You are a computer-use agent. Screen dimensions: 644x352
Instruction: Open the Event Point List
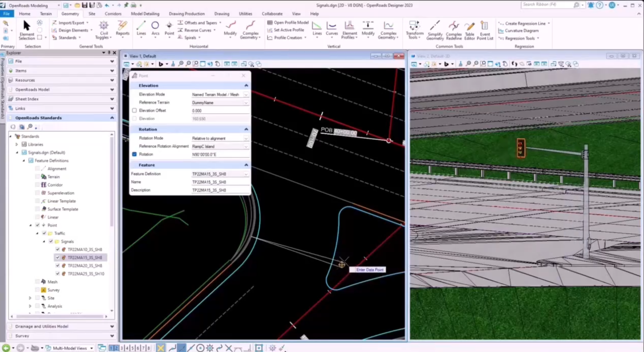[x=485, y=30]
